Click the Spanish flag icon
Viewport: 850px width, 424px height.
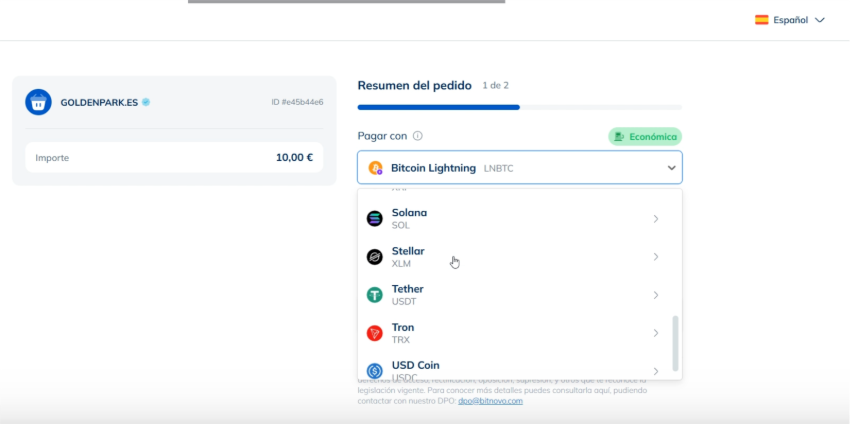[762, 20]
